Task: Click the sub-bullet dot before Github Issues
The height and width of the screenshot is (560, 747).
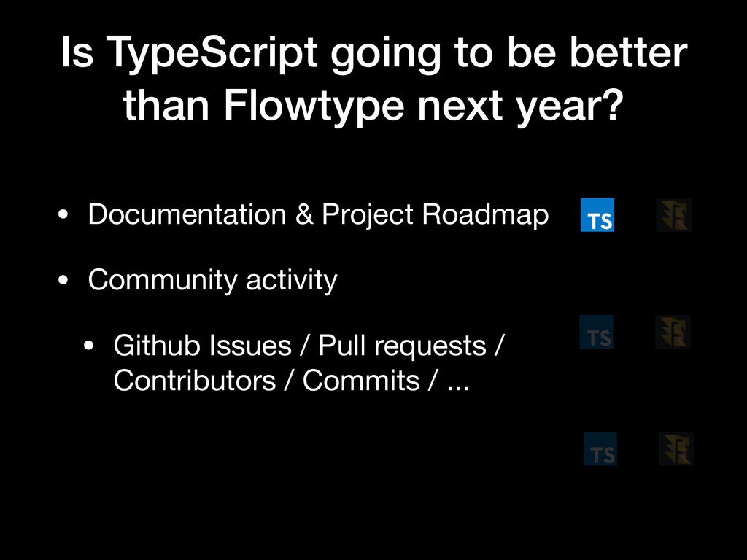Action: (88, 346)
